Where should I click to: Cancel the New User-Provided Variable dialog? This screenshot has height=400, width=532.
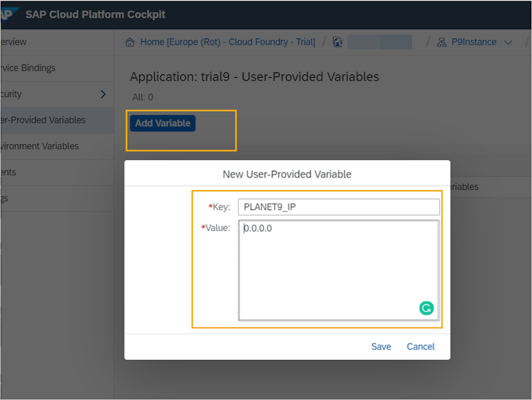click(420, 346)
